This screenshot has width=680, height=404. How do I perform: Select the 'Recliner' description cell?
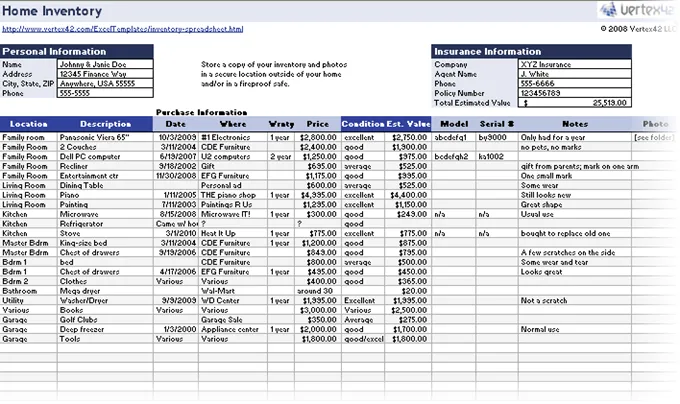pos(105,166)
